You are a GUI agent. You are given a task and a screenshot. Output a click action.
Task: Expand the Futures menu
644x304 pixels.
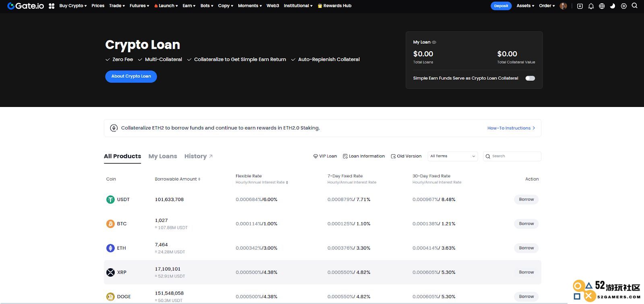coord(139,6)
